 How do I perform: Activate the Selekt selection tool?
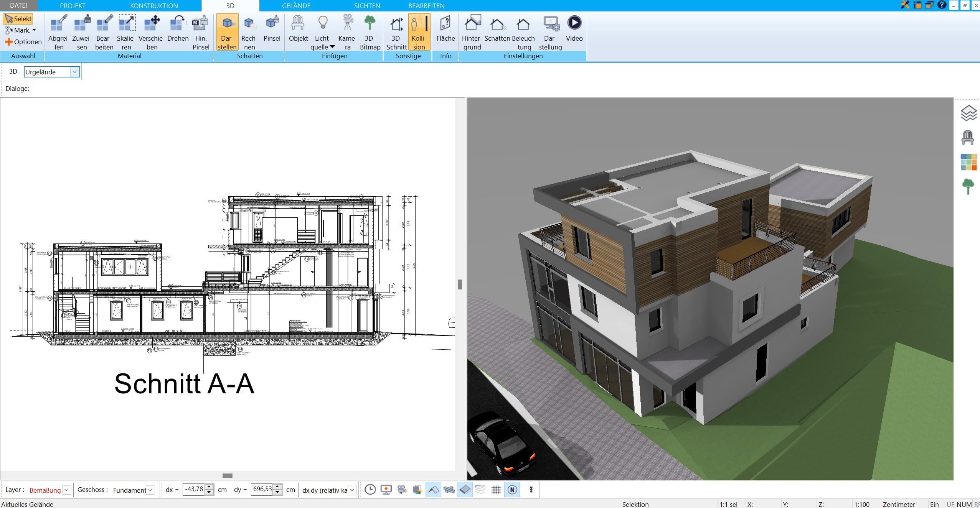pyautogui.click(x=18, y=19)
